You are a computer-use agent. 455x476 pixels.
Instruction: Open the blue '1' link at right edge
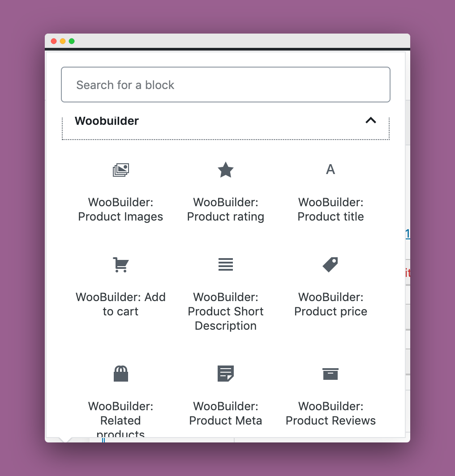pyautogui.click(x=408, y=234)
